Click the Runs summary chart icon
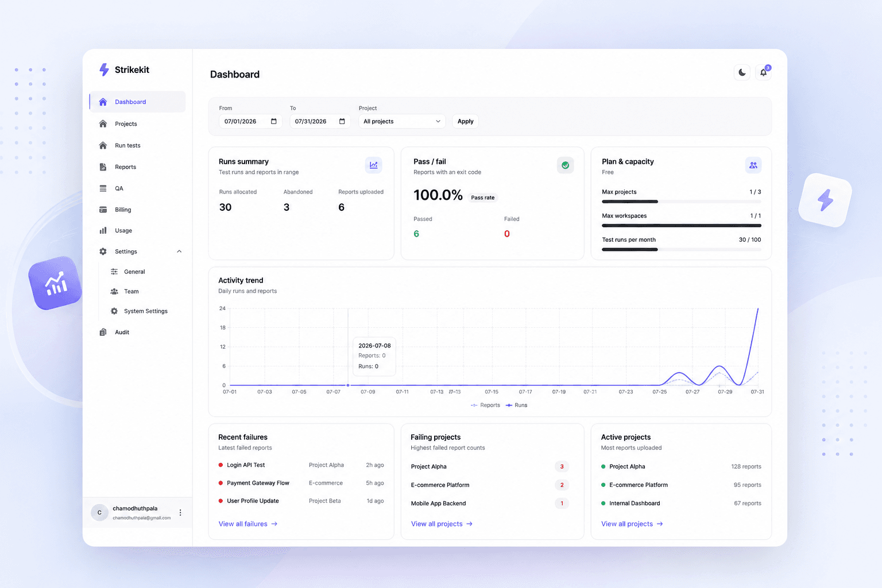This screenshot has height=588, width=882. (x=373, y=165)
